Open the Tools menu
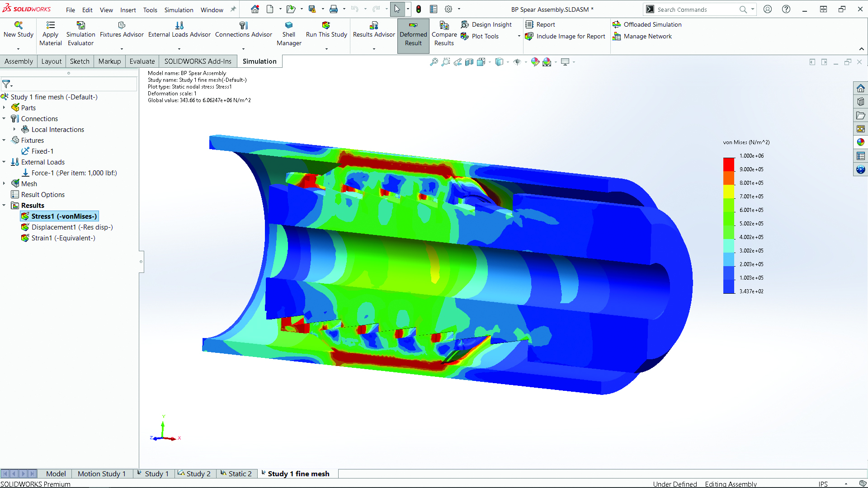 pyautogui.click(x=150, y=10)
